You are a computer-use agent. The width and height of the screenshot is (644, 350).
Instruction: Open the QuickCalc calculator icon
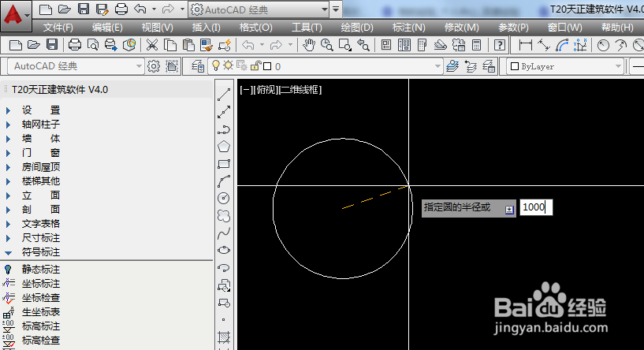[476, 45]
